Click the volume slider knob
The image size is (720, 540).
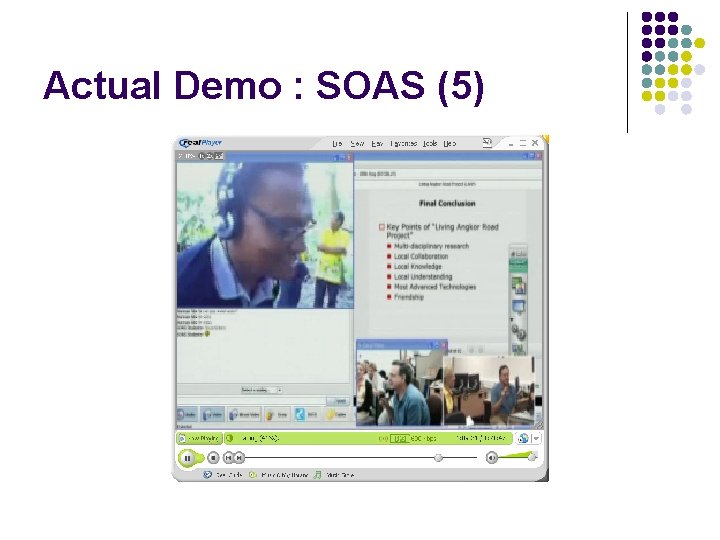[532, 456]
